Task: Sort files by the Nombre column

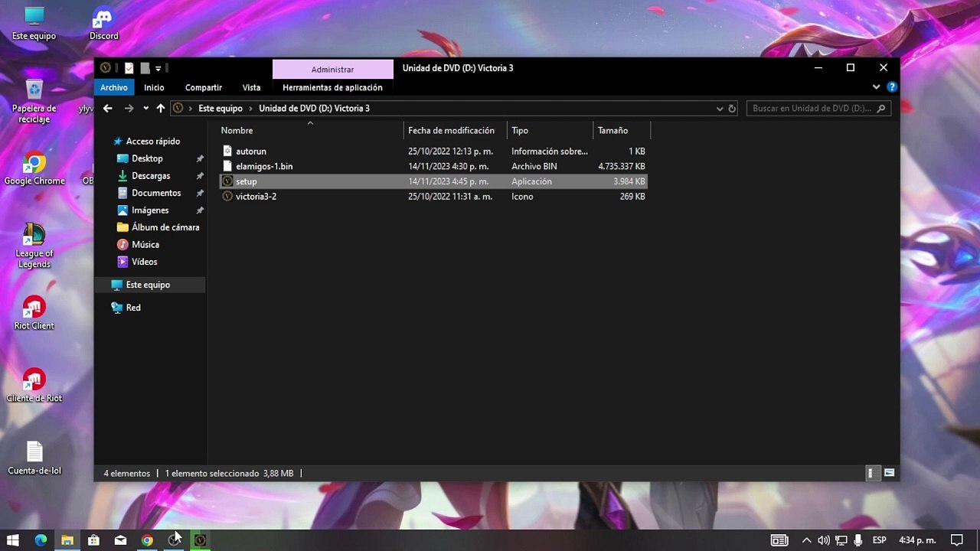Action: pyautogui.click(x=311, y=131)
